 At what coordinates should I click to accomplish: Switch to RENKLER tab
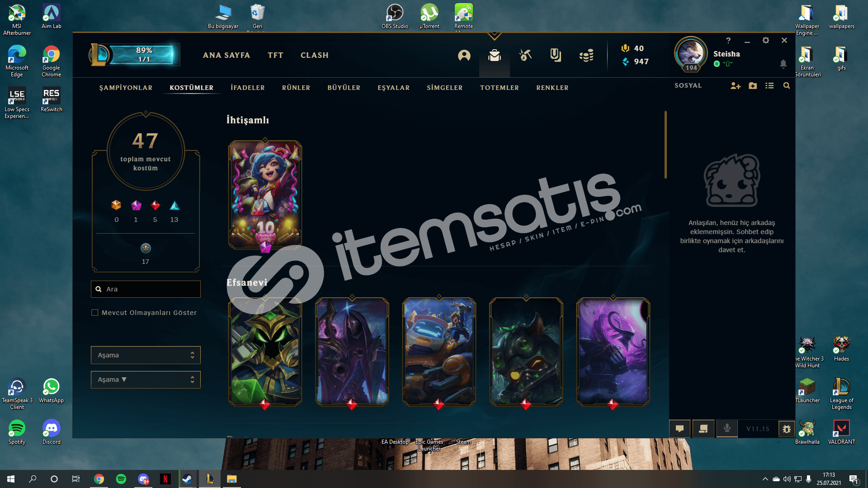coord(552,88)
